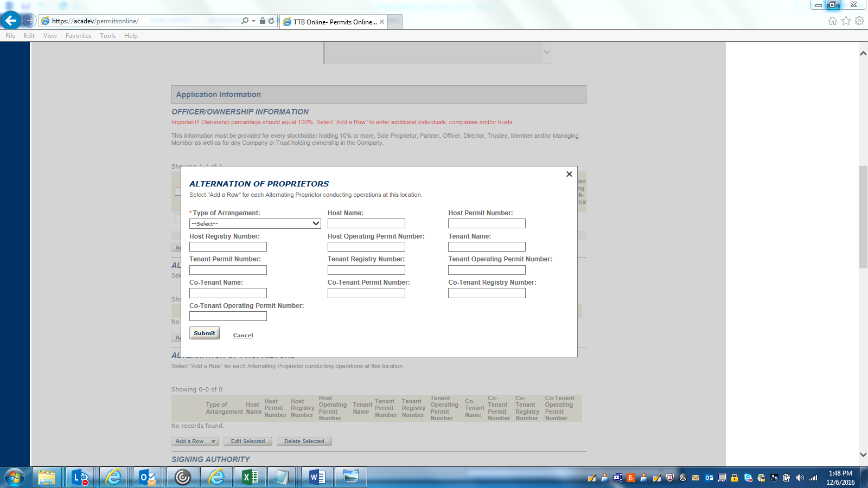The width and height of the screenshot is (868, 488).
Task: Switch to the TTB Online- Permits Online tab
Action: click(x=335, y=22)
